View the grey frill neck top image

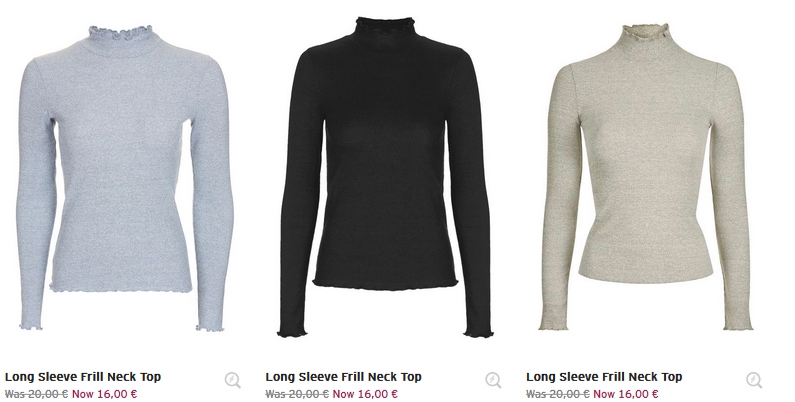(x=125, y=178)
